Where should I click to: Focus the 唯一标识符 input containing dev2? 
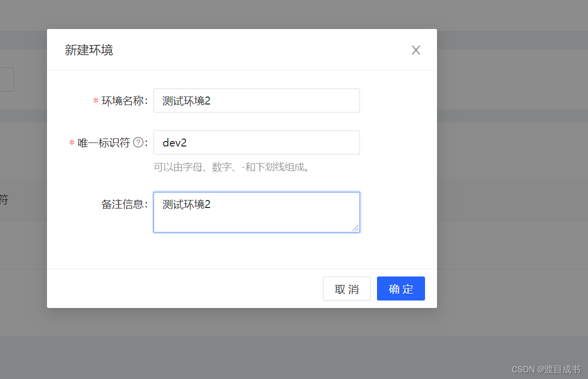[x=256, y=142]
